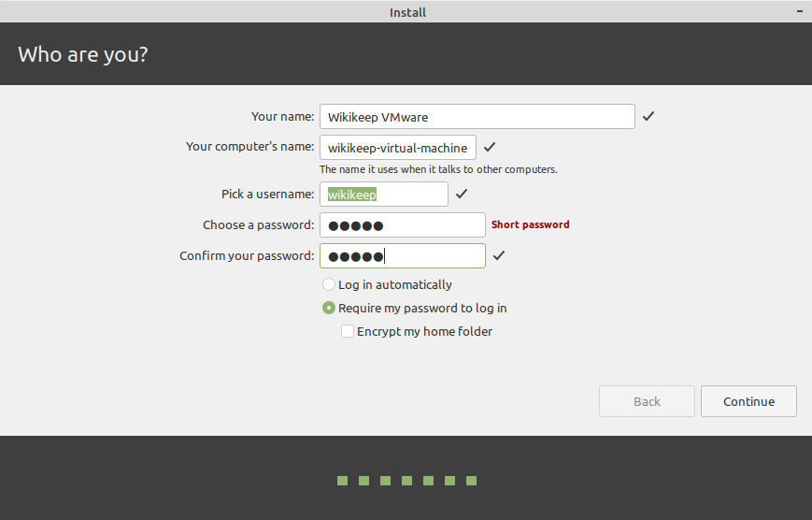Click the computer's name input field
The height and width of the screenshot is (520, 812).
point(398,148)
